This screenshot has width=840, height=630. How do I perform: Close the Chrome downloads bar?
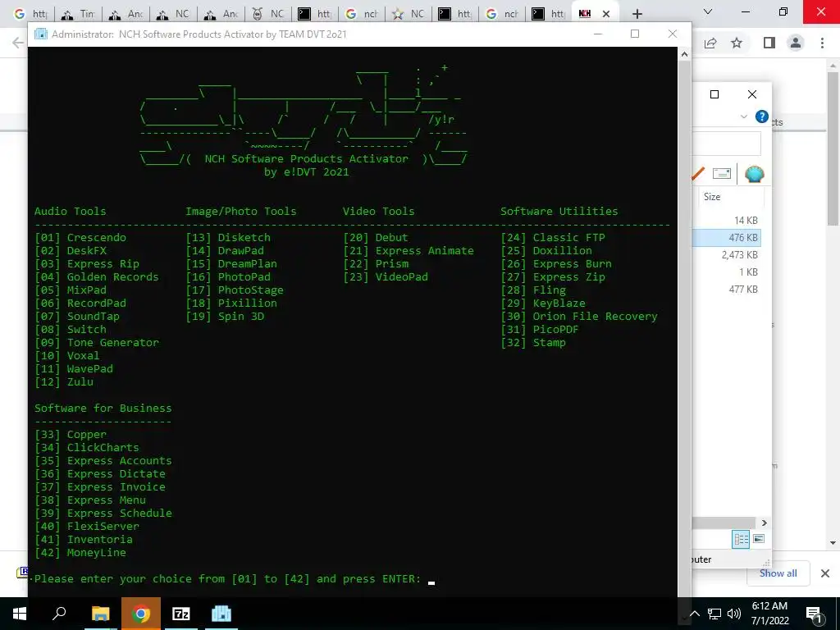pyautogui.click(x=825, y=573)
